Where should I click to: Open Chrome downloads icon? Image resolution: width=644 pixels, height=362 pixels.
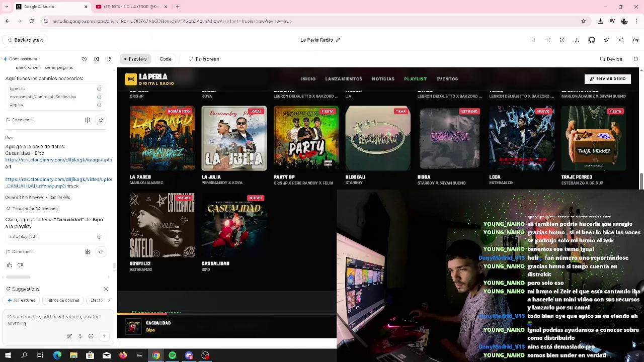tap(600, 21)
